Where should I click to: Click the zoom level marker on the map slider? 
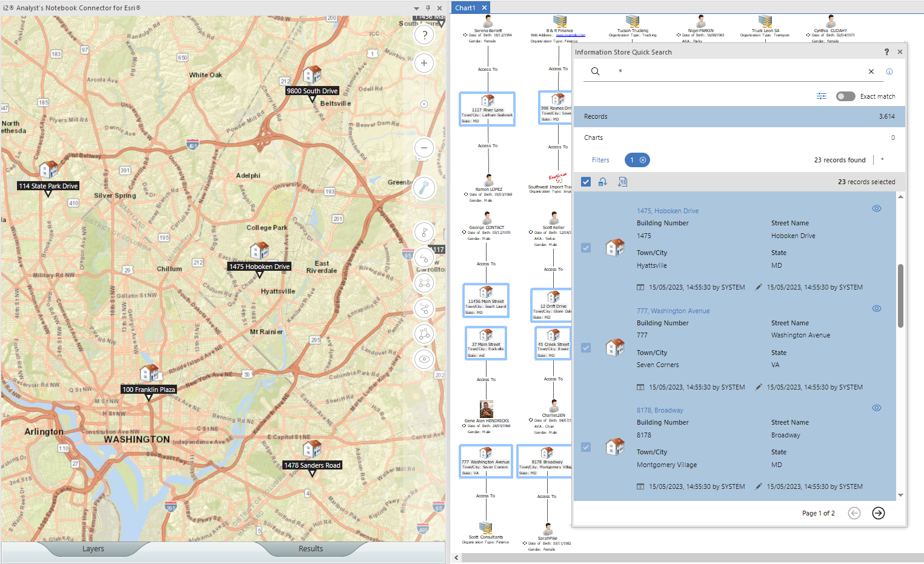coord(424,104)
